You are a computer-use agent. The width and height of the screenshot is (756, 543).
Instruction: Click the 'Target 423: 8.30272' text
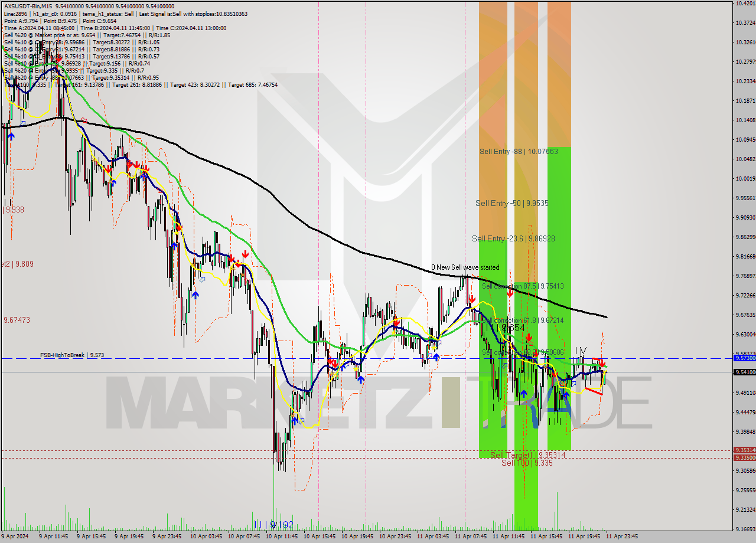coord(195,84)
